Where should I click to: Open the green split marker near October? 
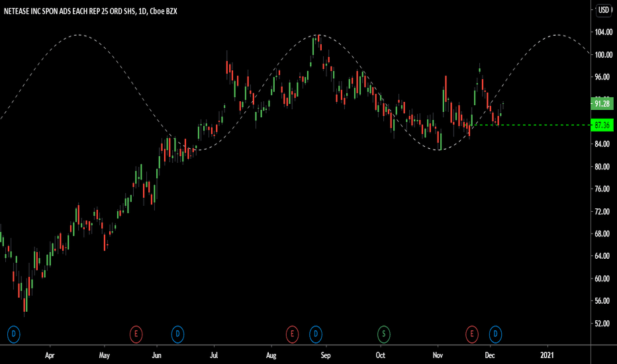click(x=384, y=334)
